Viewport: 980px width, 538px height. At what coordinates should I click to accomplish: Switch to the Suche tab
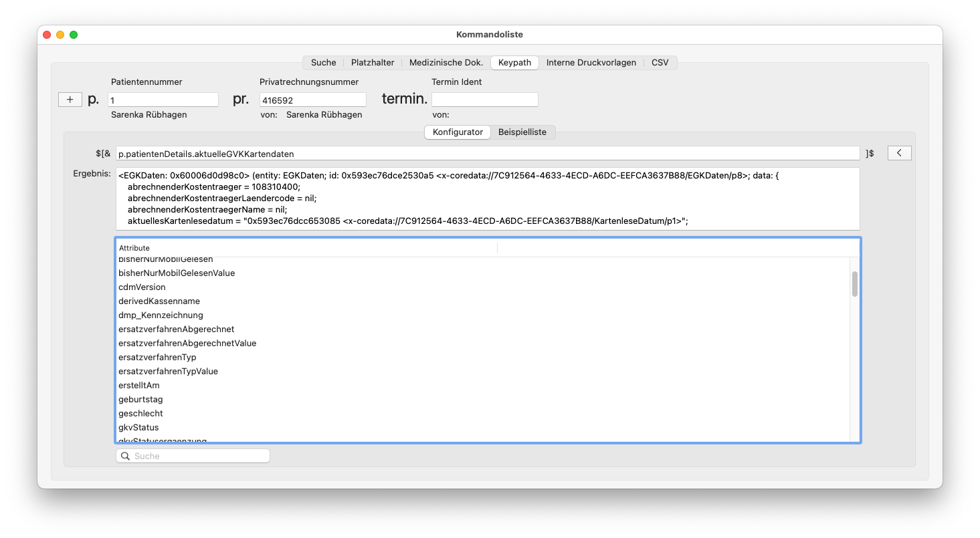324,63
